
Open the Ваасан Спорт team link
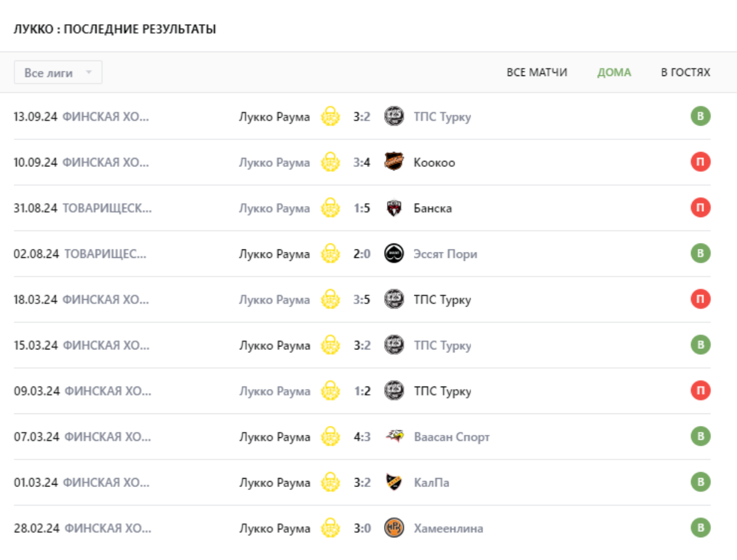click(x=452, y=437)
